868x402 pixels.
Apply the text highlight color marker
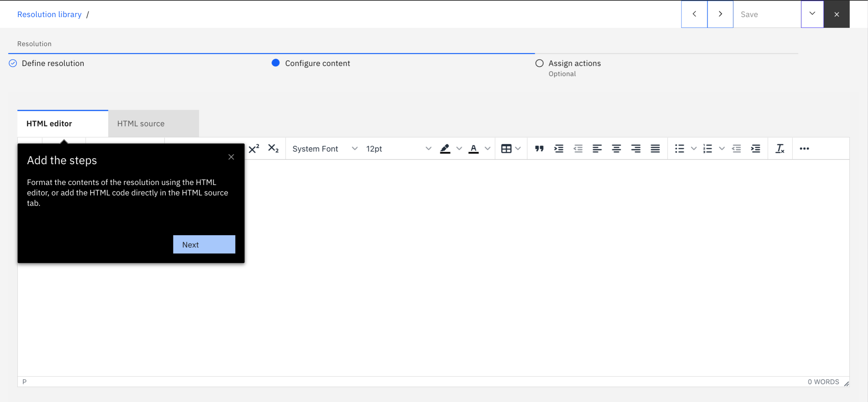coord(445,148)
